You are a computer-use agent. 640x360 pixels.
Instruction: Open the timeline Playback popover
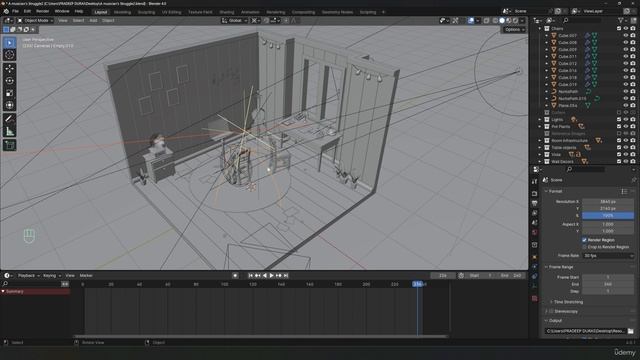(28, 276)
